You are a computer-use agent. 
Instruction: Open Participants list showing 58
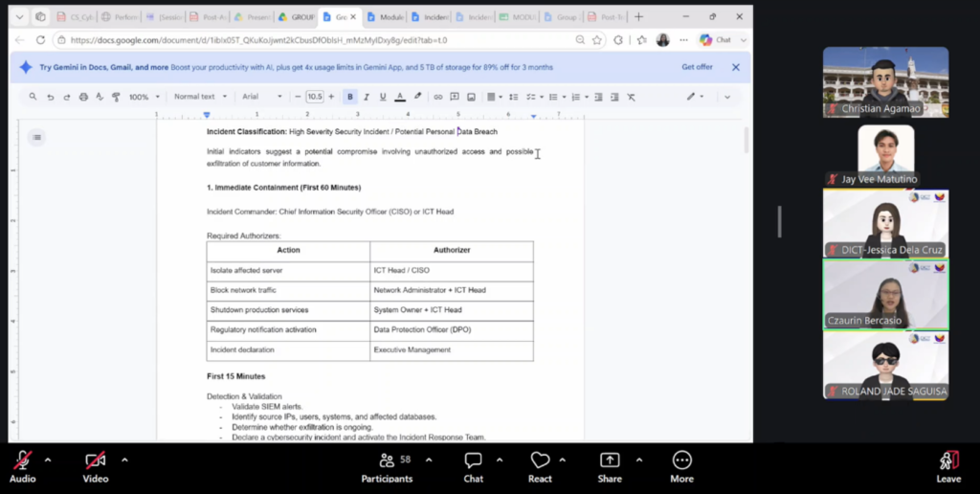(387, 467)
